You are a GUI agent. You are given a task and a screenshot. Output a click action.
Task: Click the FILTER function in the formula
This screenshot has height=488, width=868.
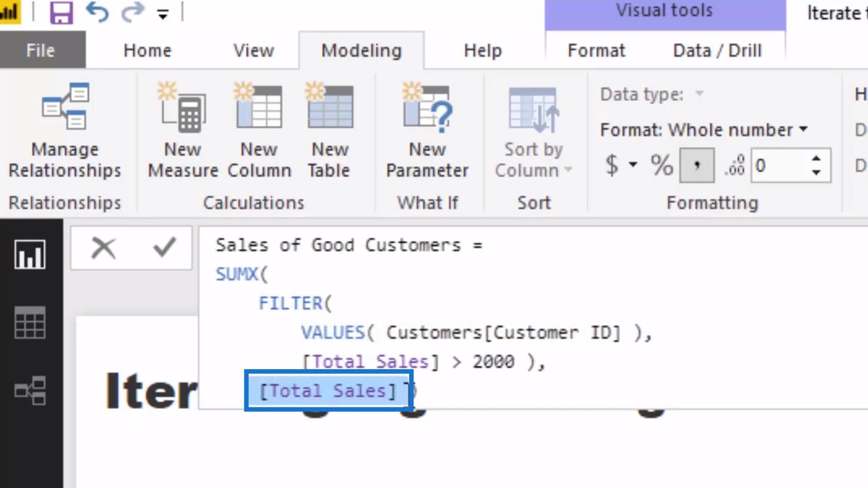(290, 303)
